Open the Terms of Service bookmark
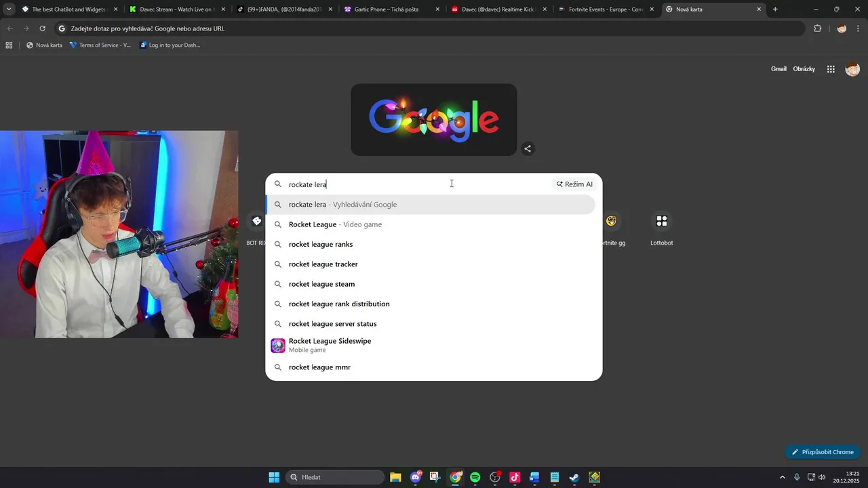The width and height of the screenshot is (868, 488). click(x=100, y=45)
